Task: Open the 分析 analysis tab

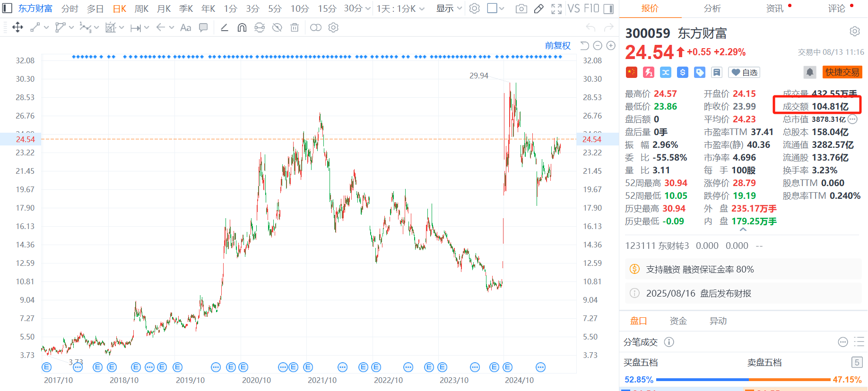Action: 712,8
